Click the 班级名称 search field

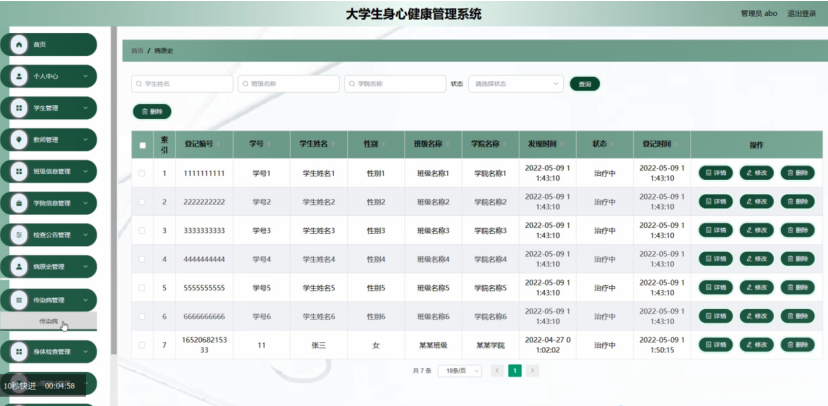point(288,84)
